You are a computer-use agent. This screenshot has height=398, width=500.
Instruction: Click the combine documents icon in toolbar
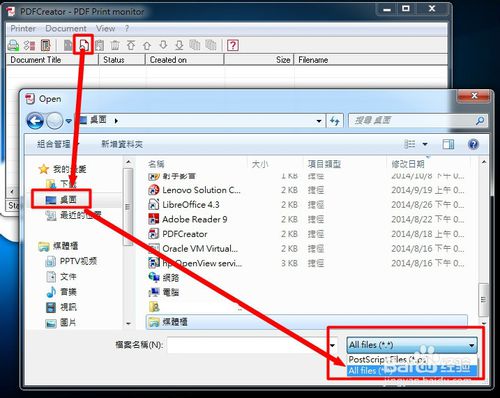(195, 45)
